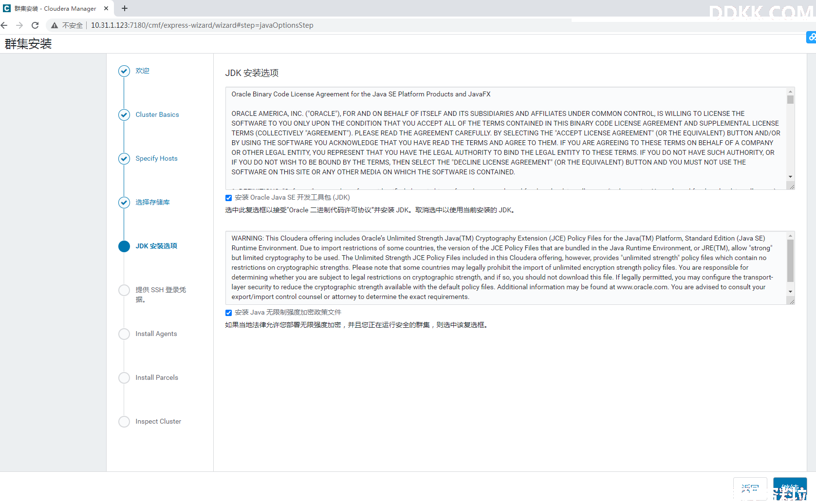Click the browser back arrow
The width and height of the screenshot is (816, 504).
click(x=4, y=25)
